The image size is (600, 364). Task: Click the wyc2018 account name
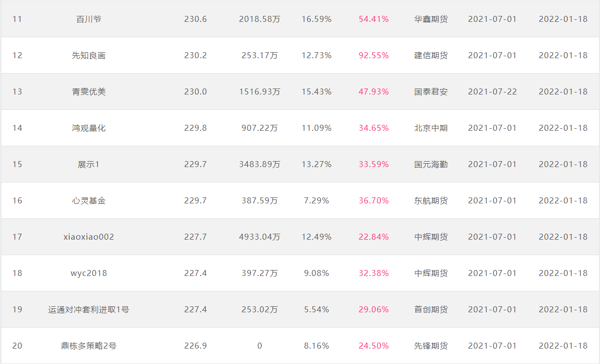[89, 273]
